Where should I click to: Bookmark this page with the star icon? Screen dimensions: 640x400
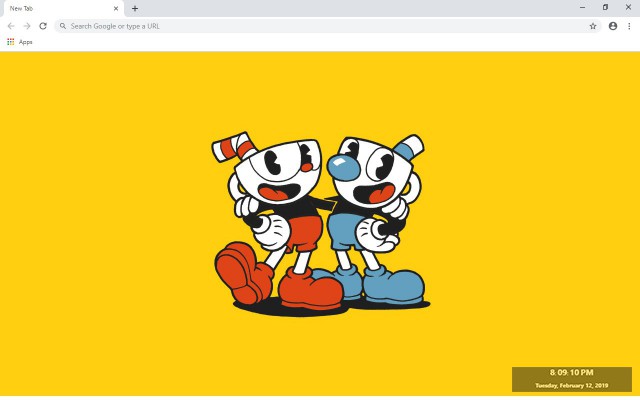coord(593,26)
